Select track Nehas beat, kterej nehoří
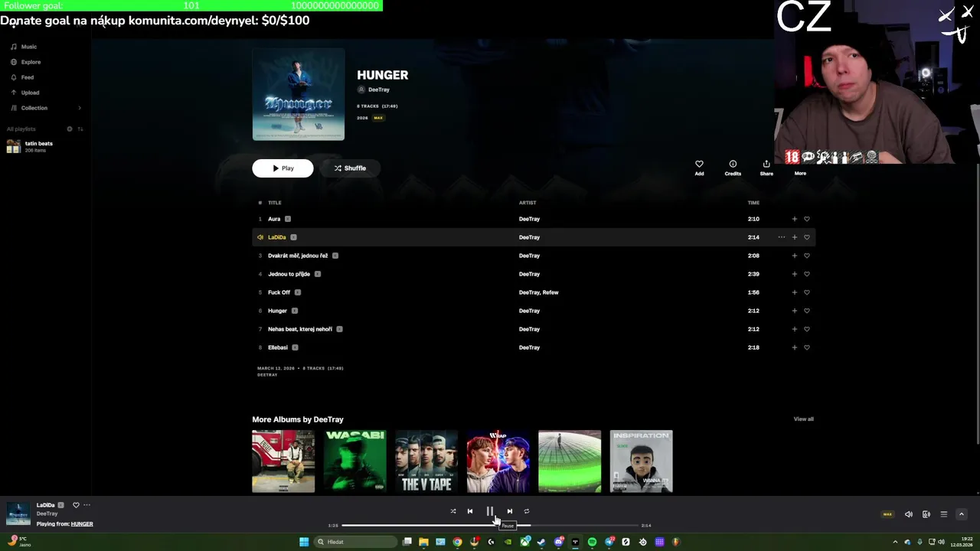Screen dimensions: 980x551 (x=300, y=329)
